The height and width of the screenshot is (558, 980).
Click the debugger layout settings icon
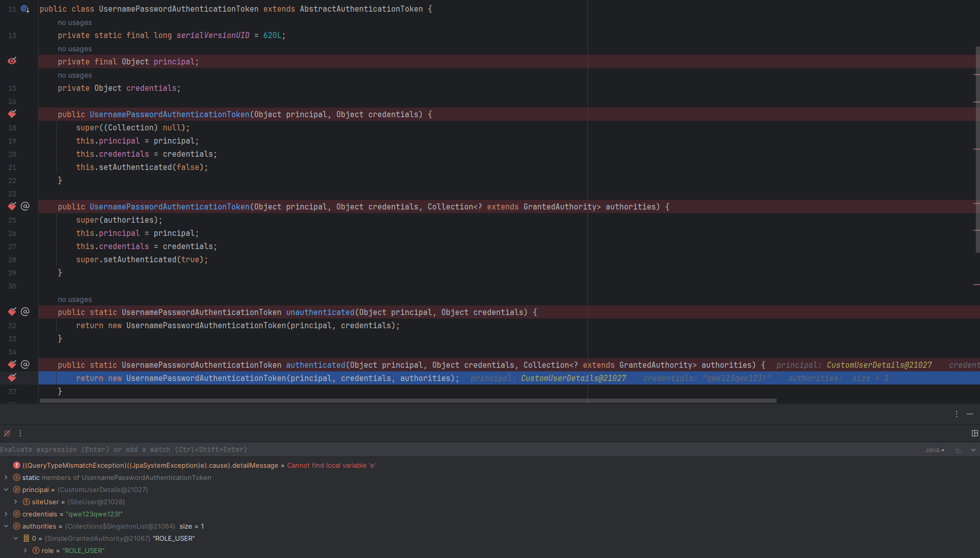coord(974,433)
